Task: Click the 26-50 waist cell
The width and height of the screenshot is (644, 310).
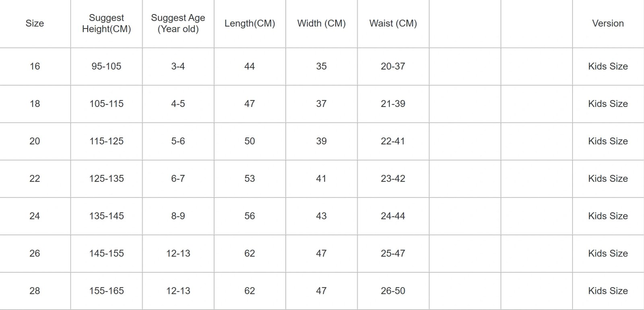Action: point(393,291)
